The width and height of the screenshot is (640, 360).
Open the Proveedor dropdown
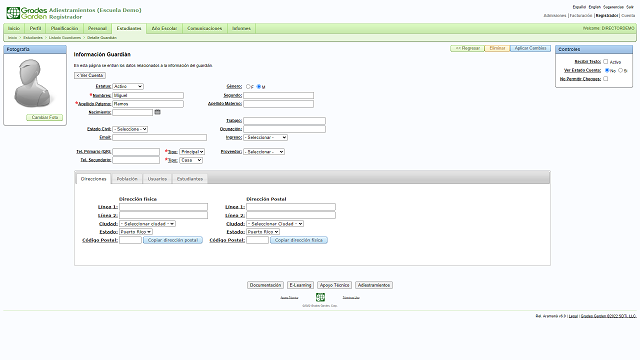[264, 152]
